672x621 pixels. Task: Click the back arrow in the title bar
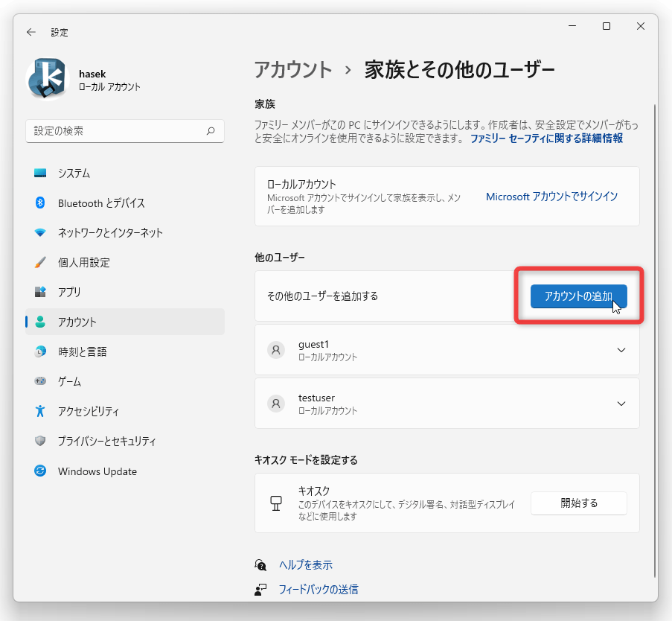[31, 32]
